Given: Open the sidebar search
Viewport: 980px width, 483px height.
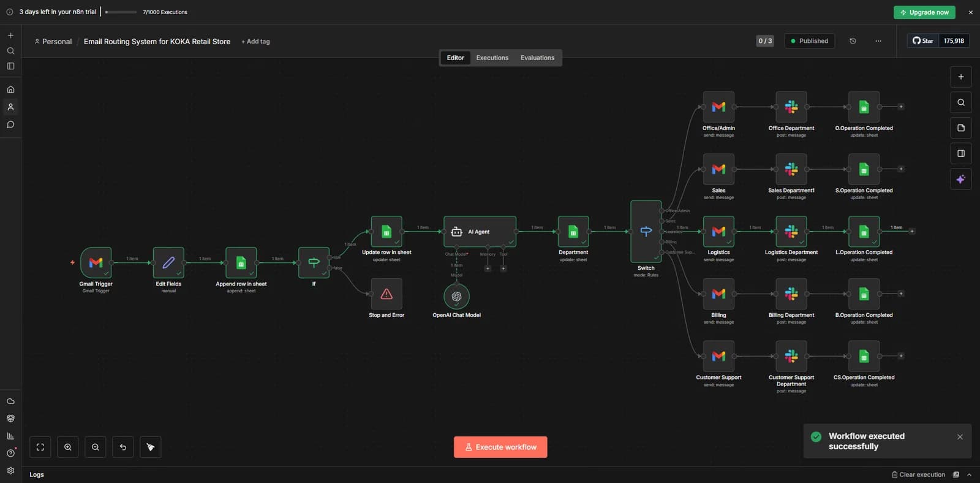Looking at the screenshot, I should coord(10,51).
